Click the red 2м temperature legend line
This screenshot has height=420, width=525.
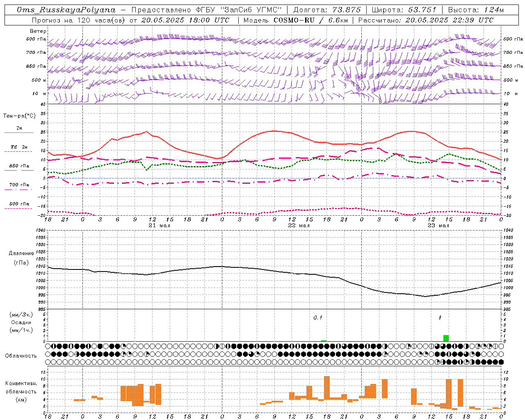[x=19, y=132]
